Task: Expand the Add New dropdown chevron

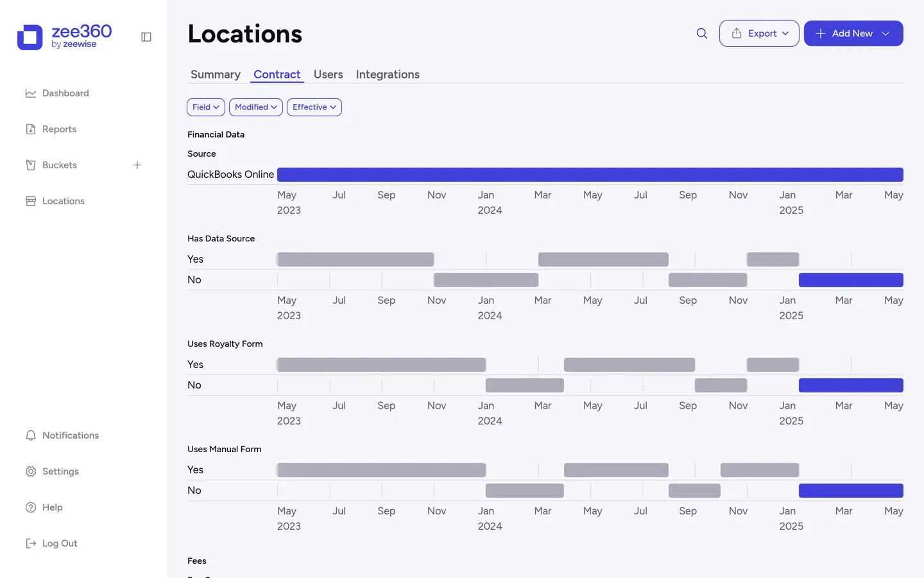Action: (x=886, y=33)
